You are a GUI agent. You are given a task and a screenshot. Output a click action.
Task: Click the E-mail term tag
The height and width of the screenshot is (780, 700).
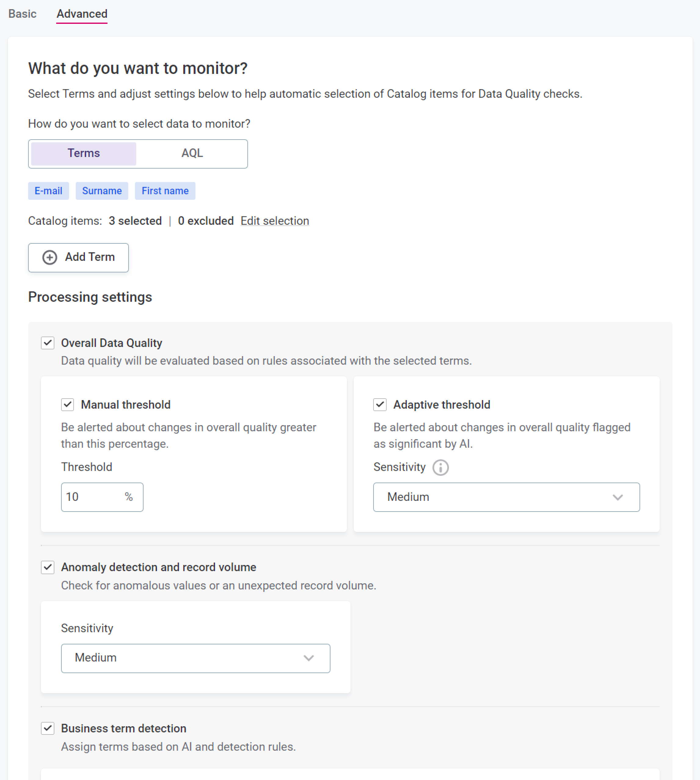click(49, 191)
